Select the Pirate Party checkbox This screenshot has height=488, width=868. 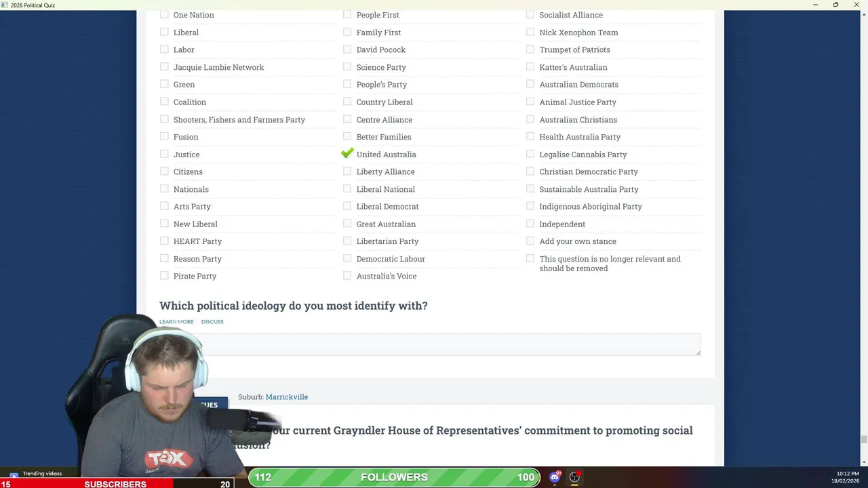tap(164, 276)
